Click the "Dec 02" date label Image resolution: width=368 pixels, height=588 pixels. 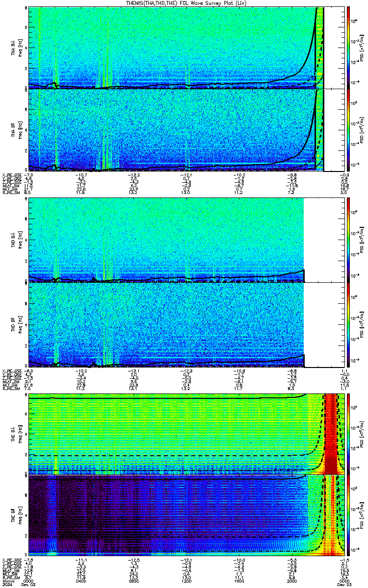(28, 585)
